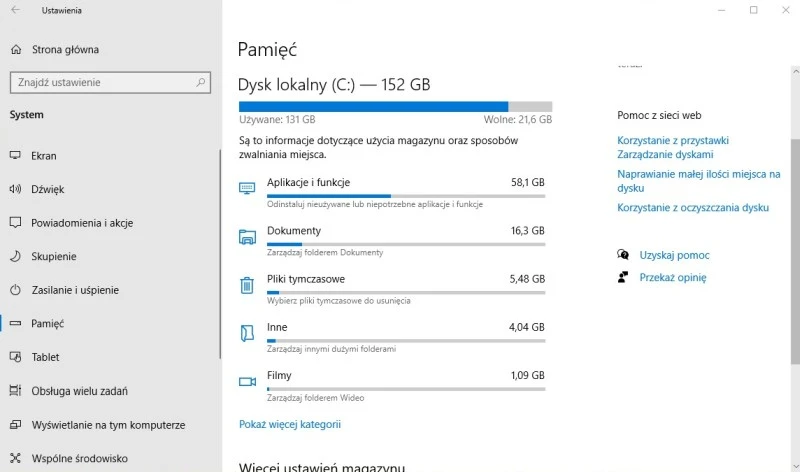The height and width of the screenshot is (472, 800).
Task: Open the Tablet settings page
Action: pos(45,357)
